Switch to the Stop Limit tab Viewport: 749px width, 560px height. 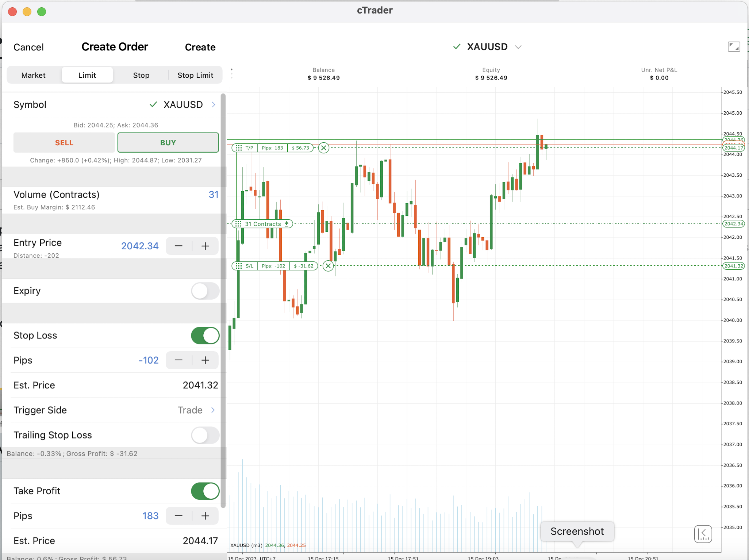point(195,75)
